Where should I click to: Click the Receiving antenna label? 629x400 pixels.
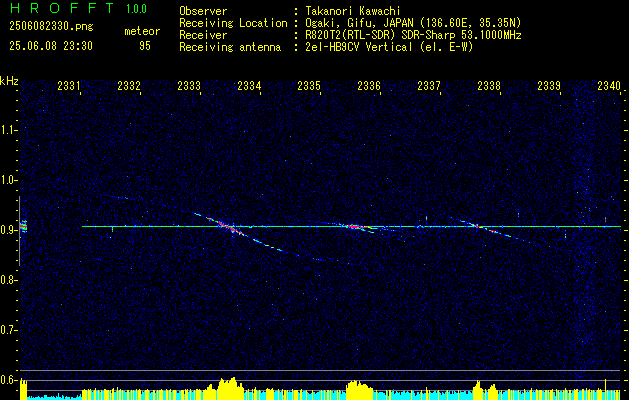point(230,47)
